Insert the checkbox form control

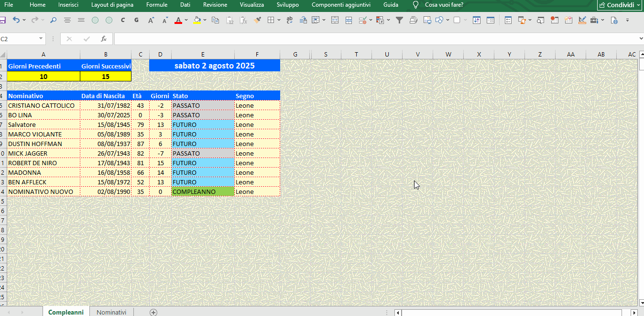(457, 20)
